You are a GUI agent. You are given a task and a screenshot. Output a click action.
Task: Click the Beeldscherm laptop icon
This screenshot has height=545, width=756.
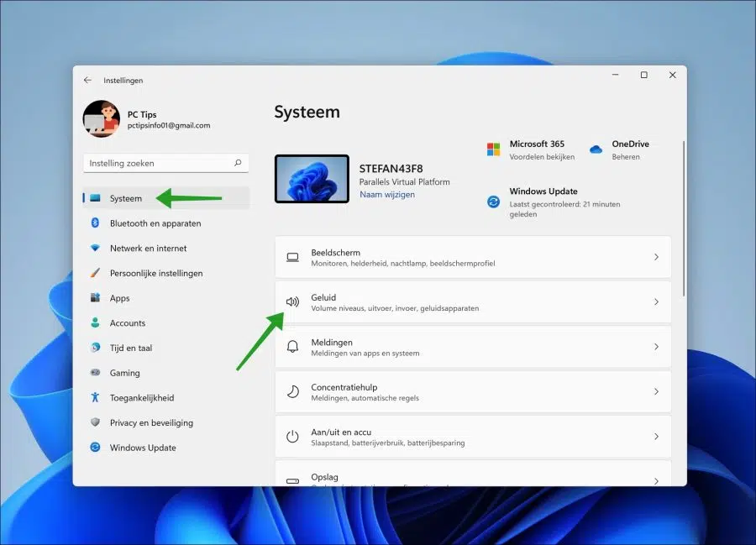(292, 257)
